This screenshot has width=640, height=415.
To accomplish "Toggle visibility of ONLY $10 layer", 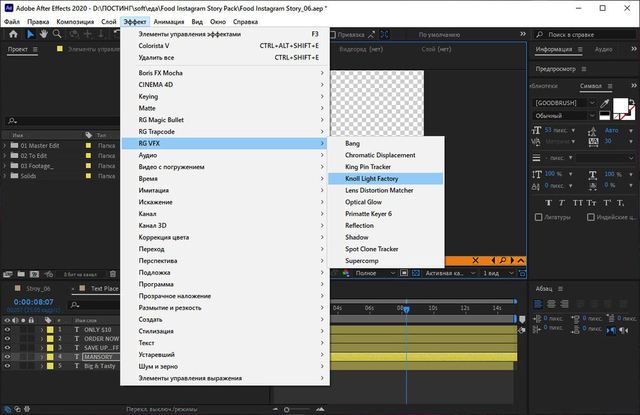I will [7, 329].
